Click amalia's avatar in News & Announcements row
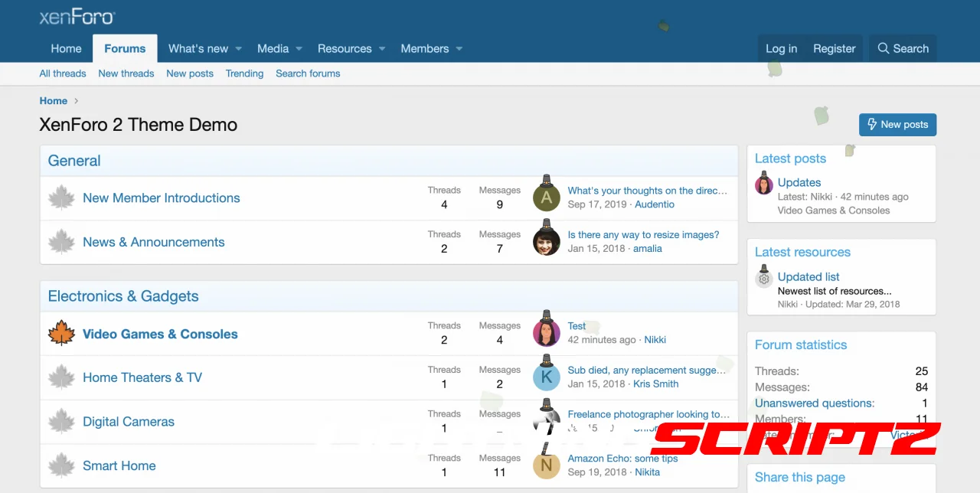Screen dimensions: 980x493 tap(546, 242)
